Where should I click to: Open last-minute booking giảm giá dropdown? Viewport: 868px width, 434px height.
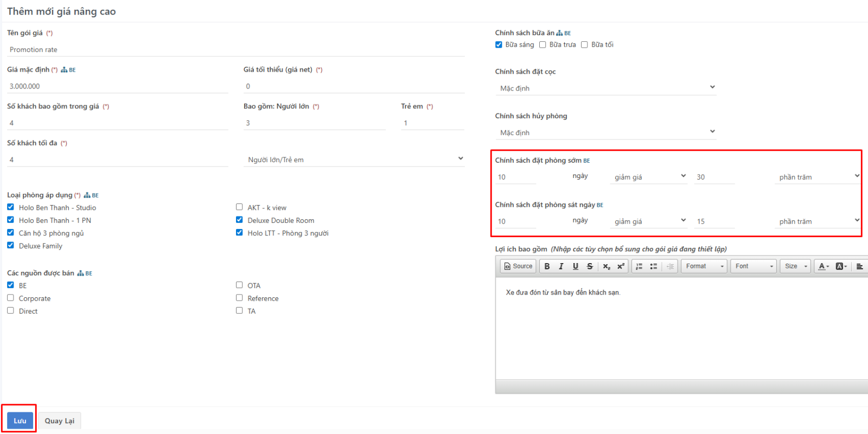point(649,221)
